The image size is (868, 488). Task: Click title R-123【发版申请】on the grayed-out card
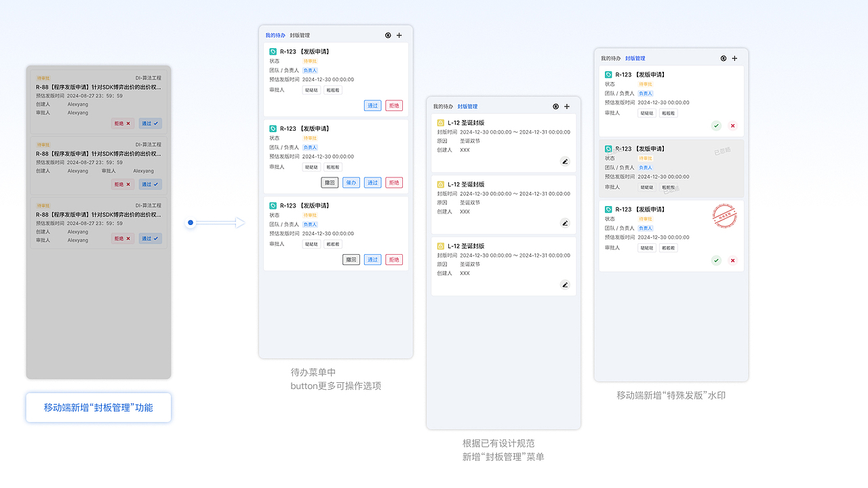pyautogui.click(x=640, y=148)
